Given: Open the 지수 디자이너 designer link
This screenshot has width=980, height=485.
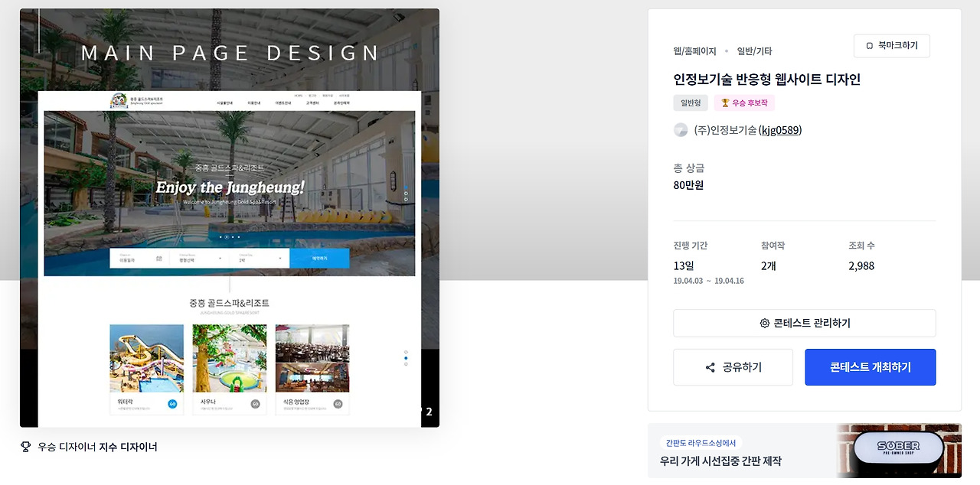Looking at the screenshot, I should 128,447.
